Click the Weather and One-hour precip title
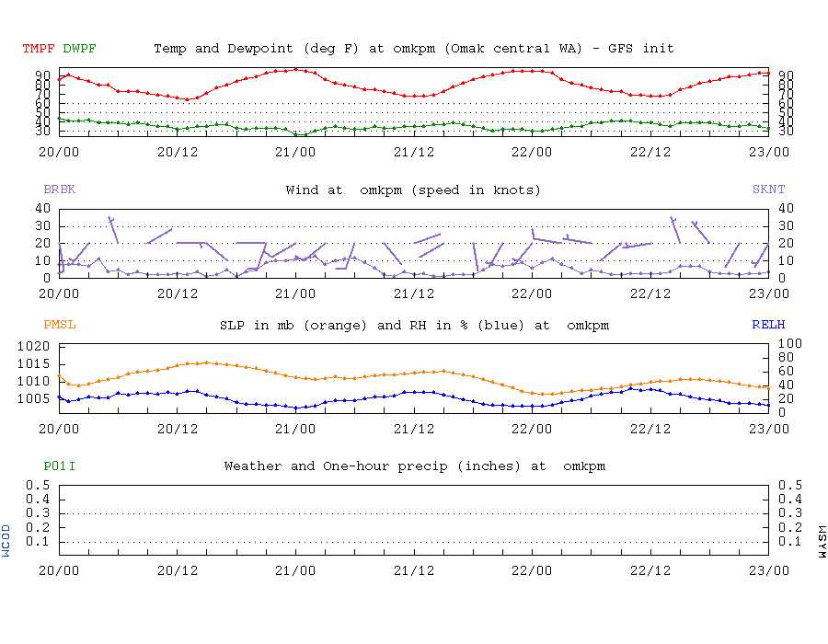Viewport: 828px width, 644px height. tap(415, 466)
